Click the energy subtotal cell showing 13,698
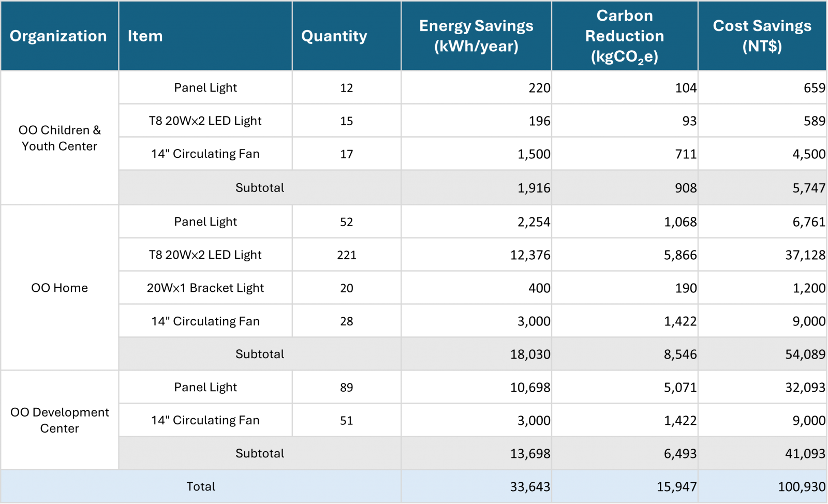Screen dimensions: 828x504 530,454
